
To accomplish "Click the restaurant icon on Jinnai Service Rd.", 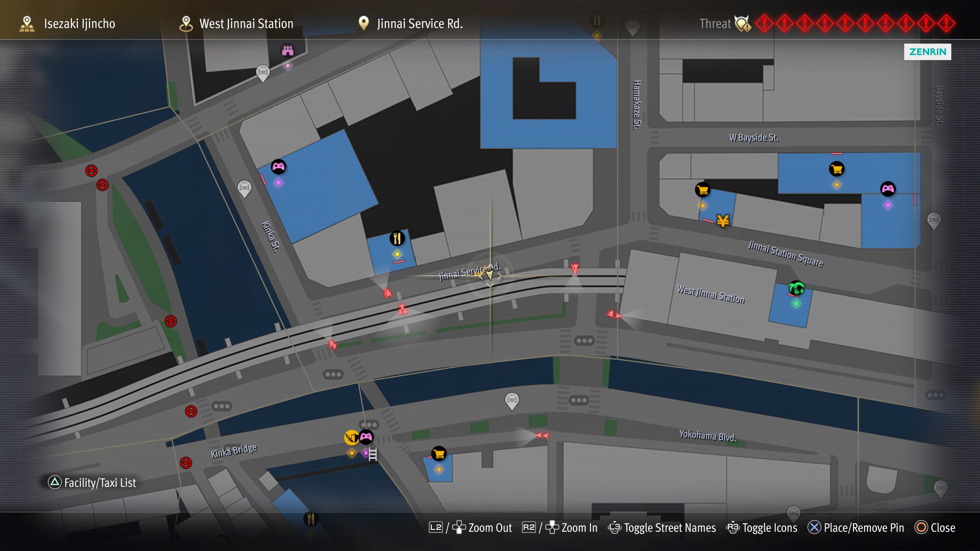I will 397,238.
